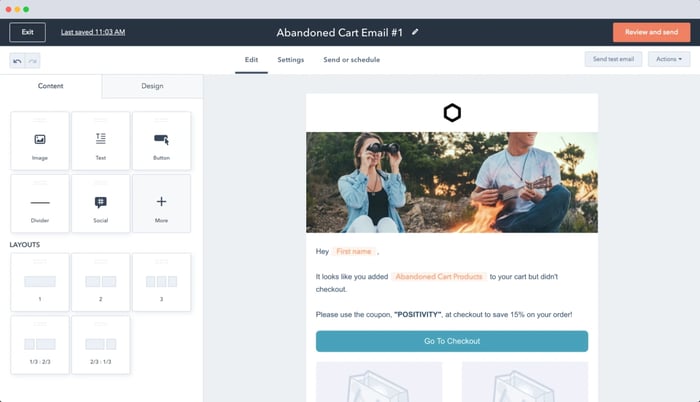The image size is (700, 402).
Task: Select the 3-column layout
Action: pyautogui.click(x=161, y=283)
